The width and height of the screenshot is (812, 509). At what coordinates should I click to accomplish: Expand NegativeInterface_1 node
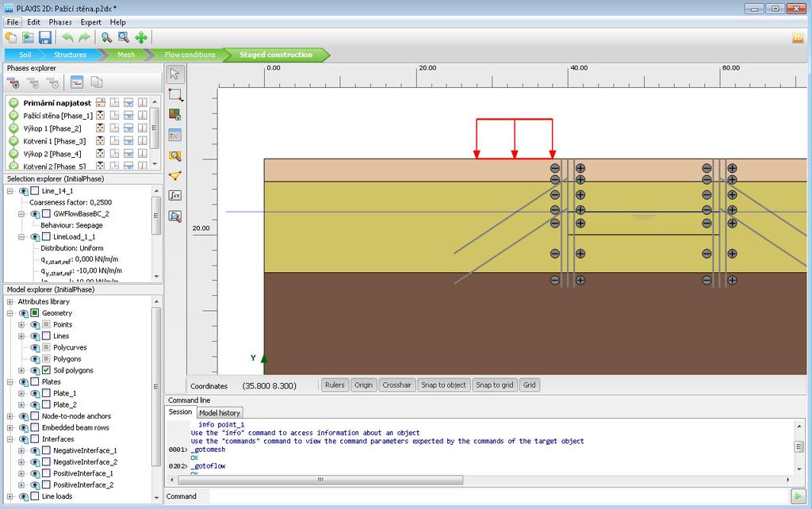coord(21,450)
